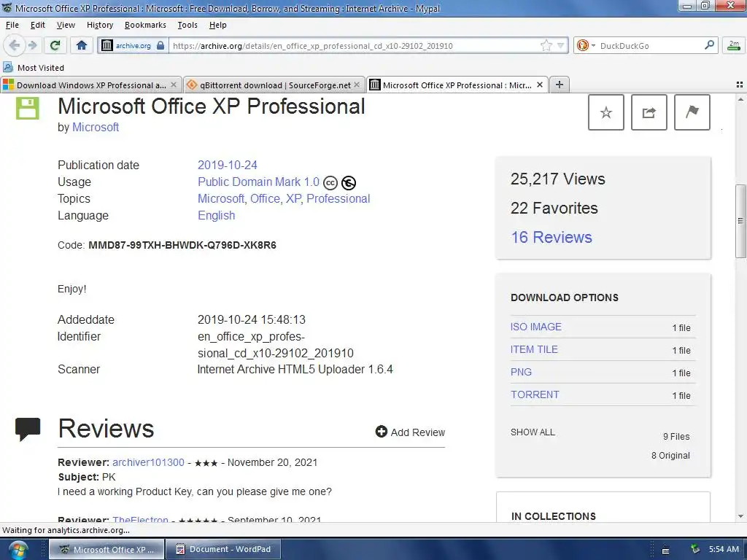
Task: Open the File menu
Action: pos(12,25)
